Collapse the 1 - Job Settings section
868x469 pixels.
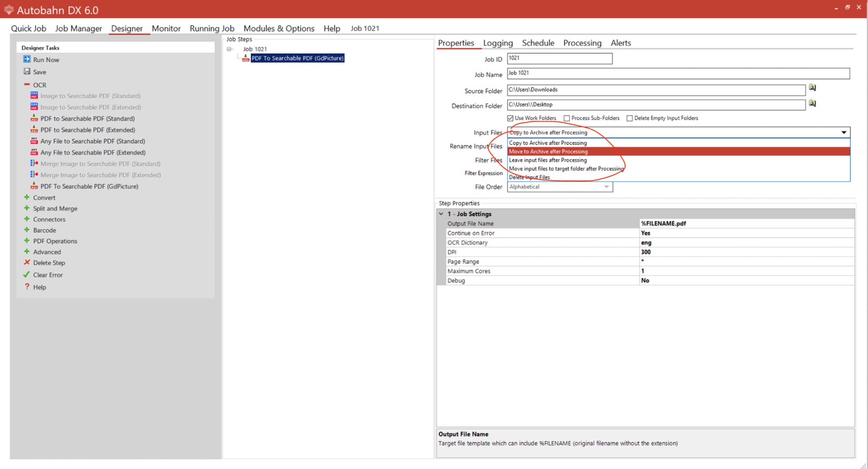click(441, 214)
